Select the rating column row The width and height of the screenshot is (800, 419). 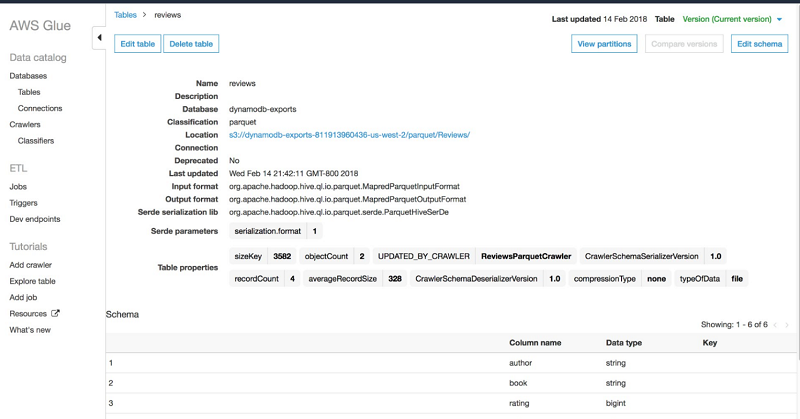click(x=451, y=403)
